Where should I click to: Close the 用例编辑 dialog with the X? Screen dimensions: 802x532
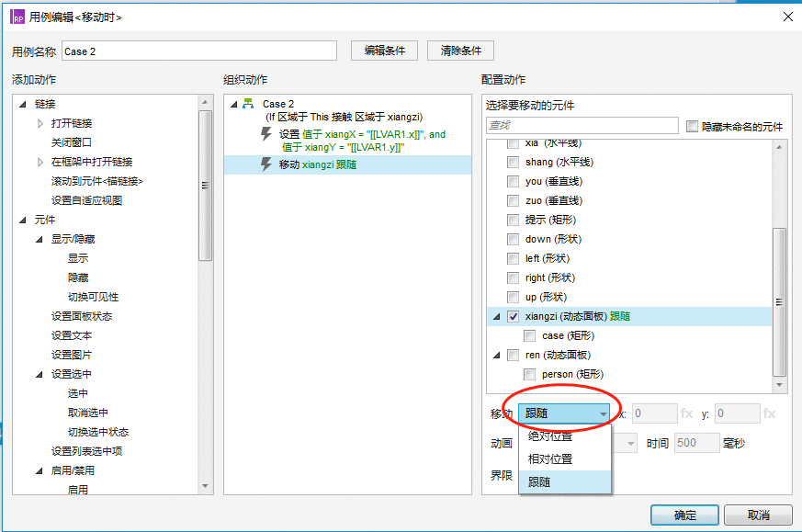(788, 17)
